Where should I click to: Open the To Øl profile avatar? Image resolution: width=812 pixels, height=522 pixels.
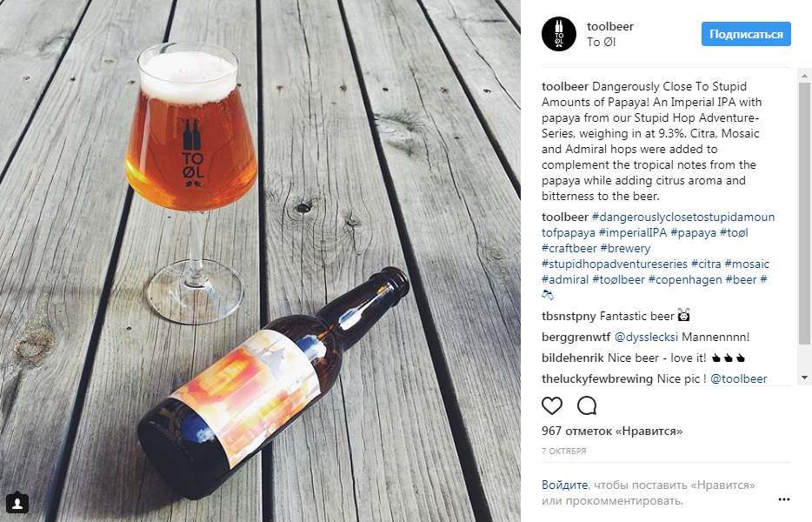point(559,34)
